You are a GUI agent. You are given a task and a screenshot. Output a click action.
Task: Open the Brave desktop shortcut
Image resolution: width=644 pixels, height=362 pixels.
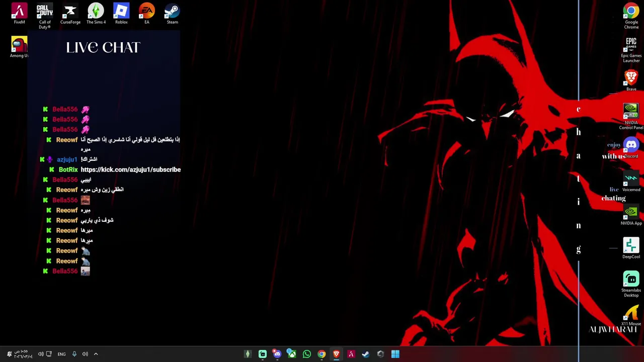coord(631,81)
